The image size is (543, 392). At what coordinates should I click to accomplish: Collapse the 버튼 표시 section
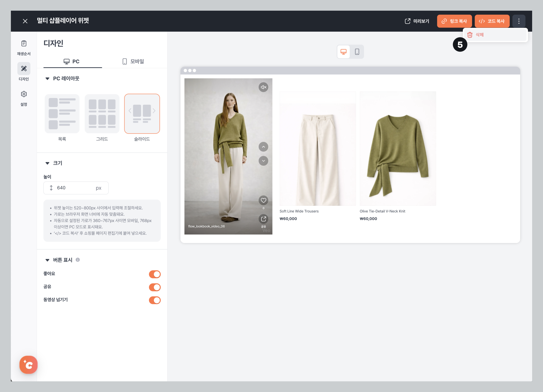point(48,260)
